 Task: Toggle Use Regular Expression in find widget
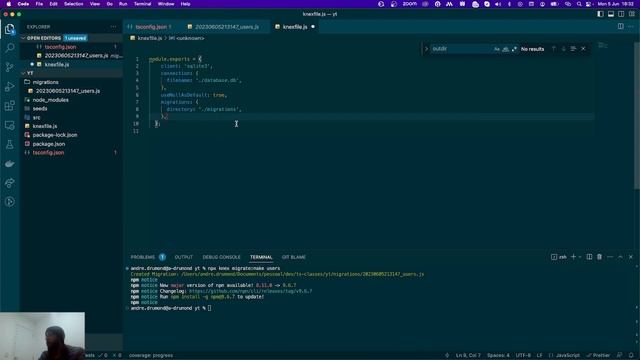(514, 49)
